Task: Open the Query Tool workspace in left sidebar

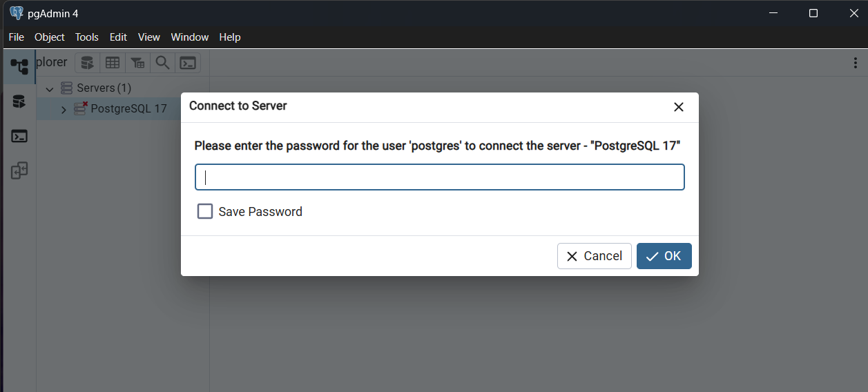Action: 19,101
